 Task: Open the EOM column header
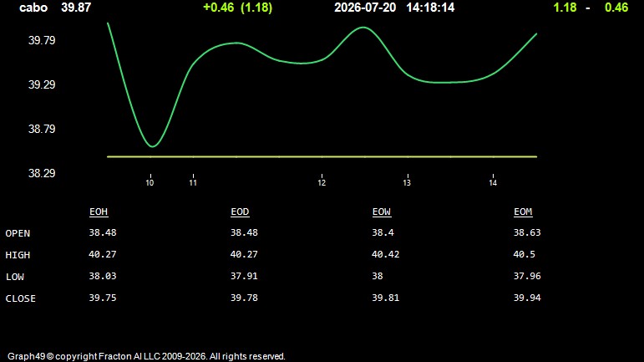pos(523,212)
